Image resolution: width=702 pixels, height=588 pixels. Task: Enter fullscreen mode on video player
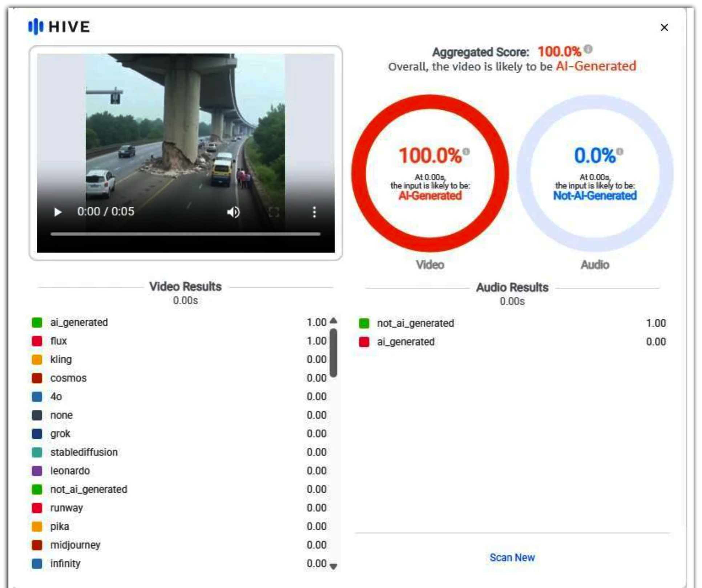pyautogui.click(x=274, y=212)
